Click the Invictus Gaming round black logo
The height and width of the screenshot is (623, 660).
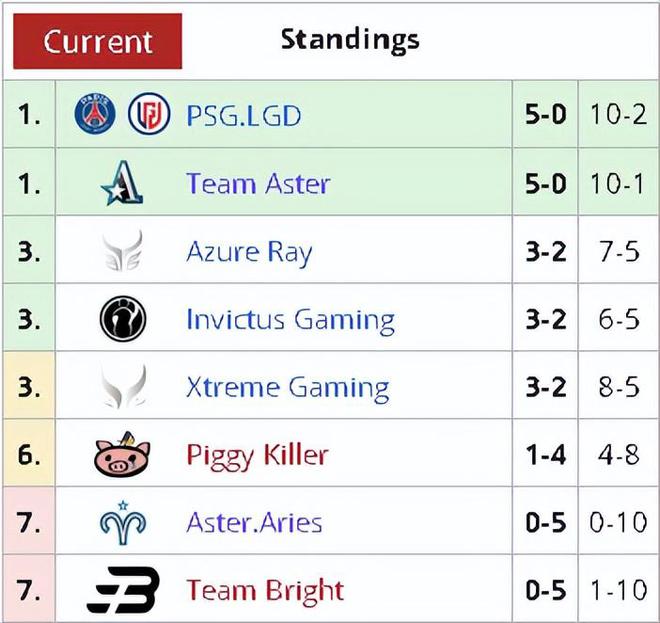click(x=123, y=318)
